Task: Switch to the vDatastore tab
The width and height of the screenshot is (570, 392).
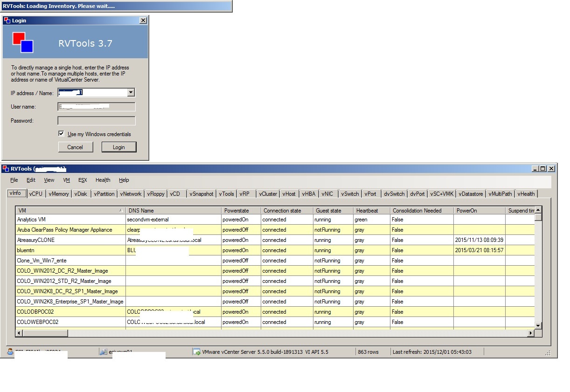Action: (x=471, y=194)
